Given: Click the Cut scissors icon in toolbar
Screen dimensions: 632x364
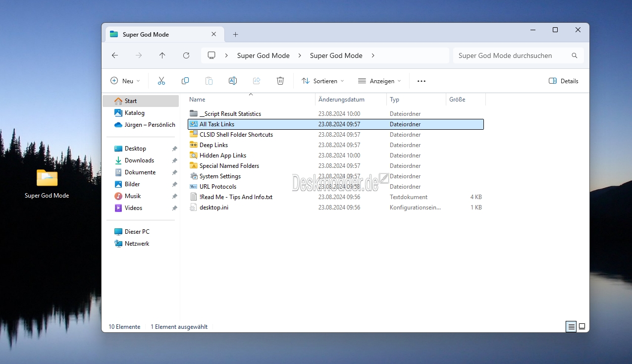Looking at the screenshot, I should point(161,81).
